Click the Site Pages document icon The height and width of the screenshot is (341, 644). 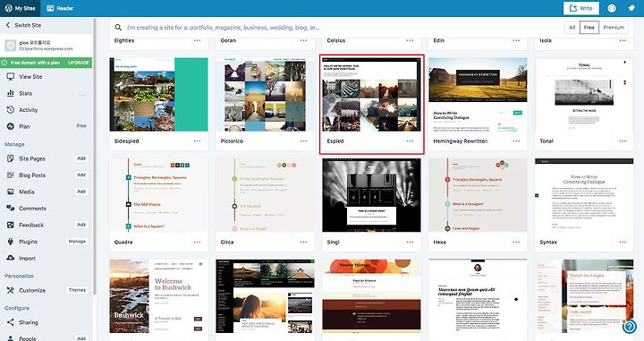(10, 158)
